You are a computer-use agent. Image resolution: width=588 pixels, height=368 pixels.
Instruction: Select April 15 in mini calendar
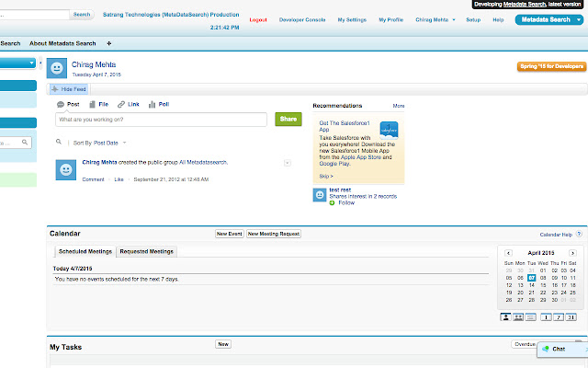pos(543,285)
